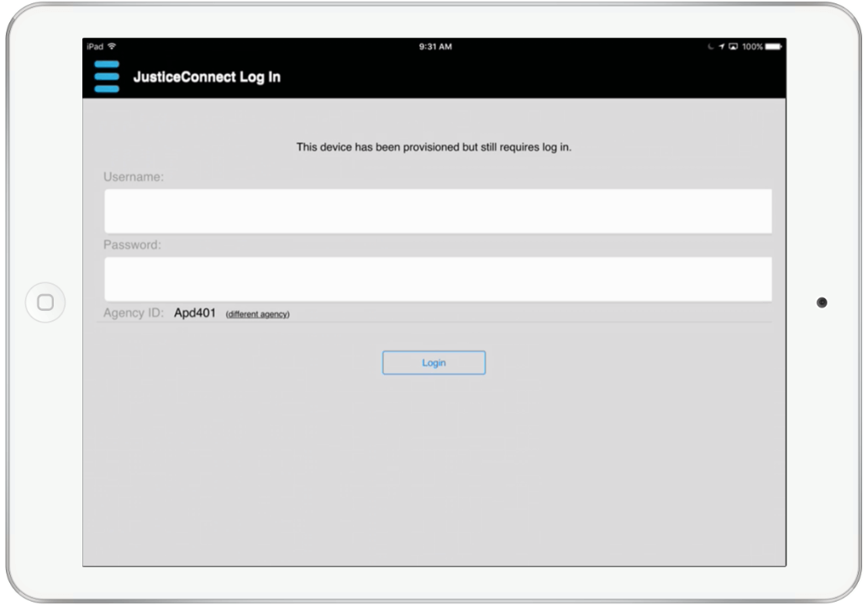The image size is (868, 605).
Task: Open the blue hamburger menu
Action: tap(107, 76)
